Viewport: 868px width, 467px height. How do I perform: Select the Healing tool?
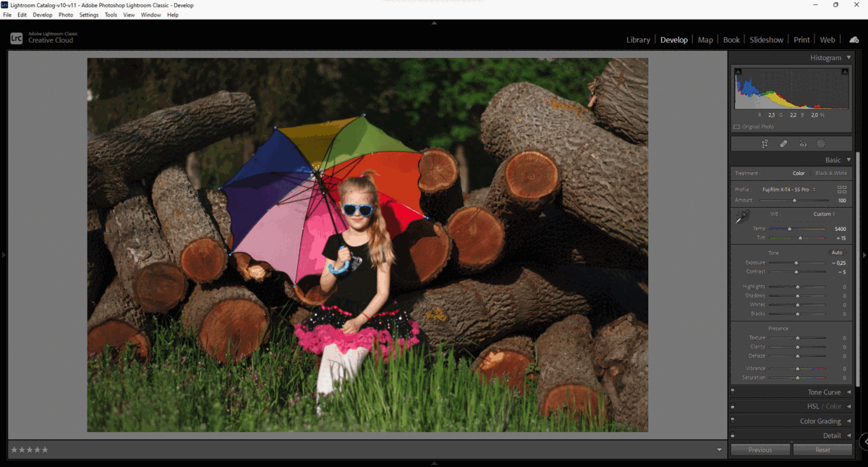tap(783, 144)
